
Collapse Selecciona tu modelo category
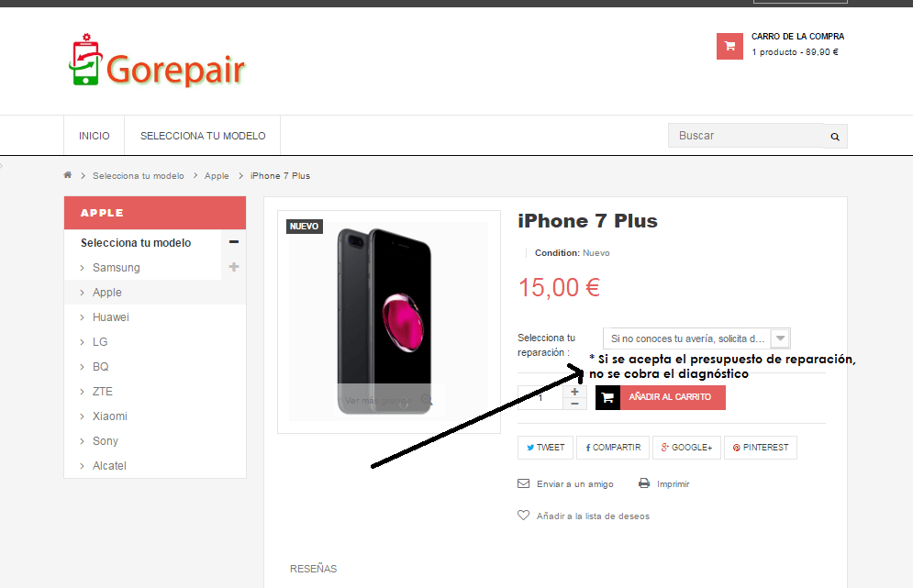tap(234, 242)
